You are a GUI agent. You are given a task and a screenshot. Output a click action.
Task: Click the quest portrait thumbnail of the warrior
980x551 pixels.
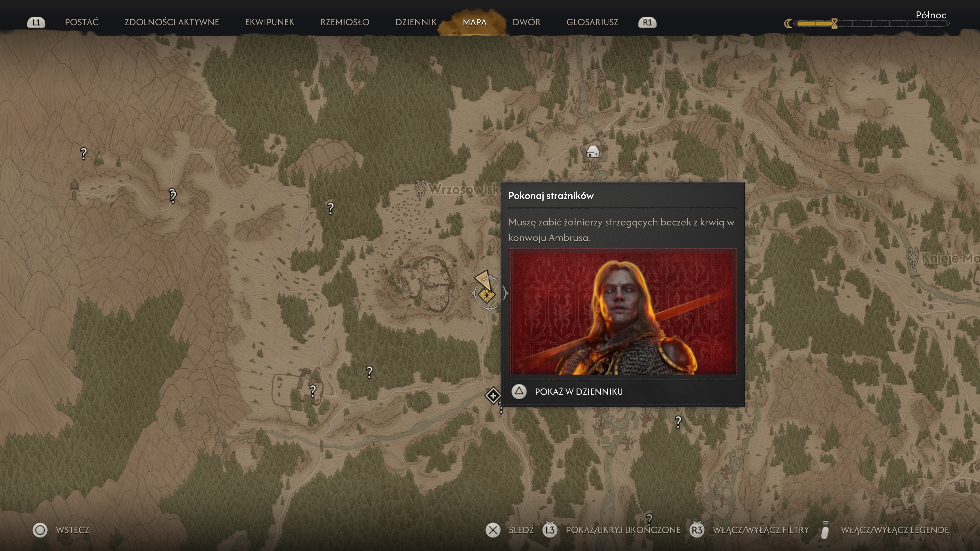622,311
